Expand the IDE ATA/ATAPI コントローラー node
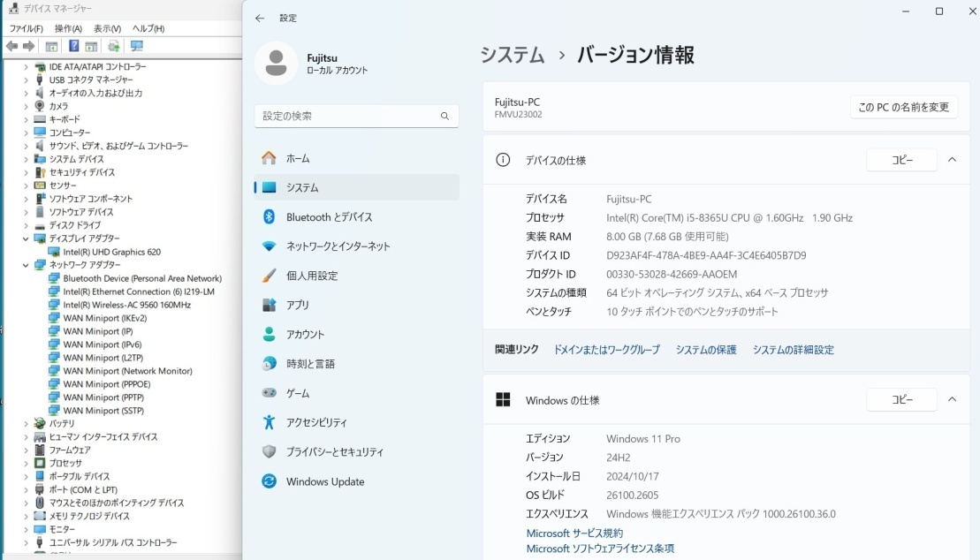This screenshot has width=980, height=560. (26, 67)
